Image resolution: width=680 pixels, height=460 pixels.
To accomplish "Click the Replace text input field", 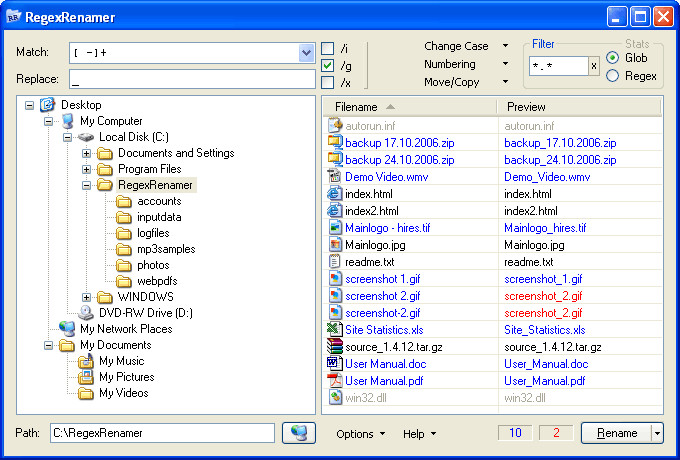I will (192, 79).
